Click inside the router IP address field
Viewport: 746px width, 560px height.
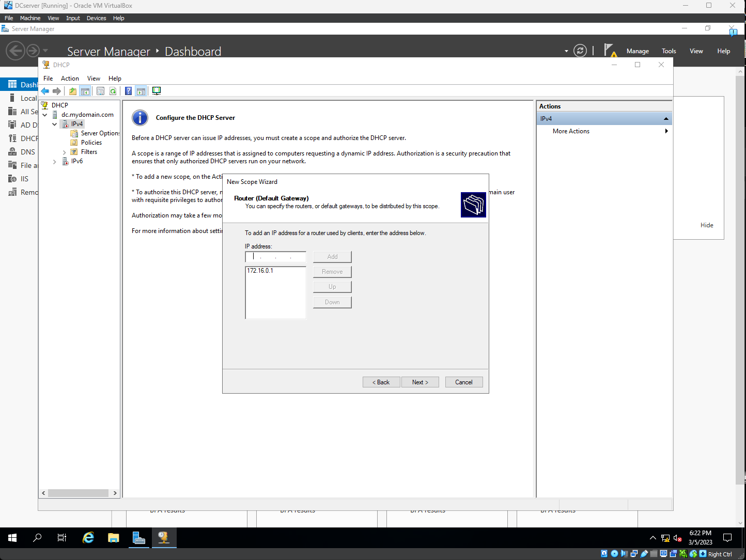click(x=275, y=257)
